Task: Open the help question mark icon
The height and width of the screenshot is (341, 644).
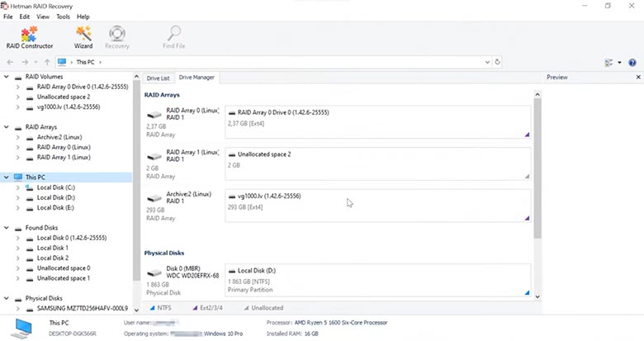Action: tap(632, 62)
